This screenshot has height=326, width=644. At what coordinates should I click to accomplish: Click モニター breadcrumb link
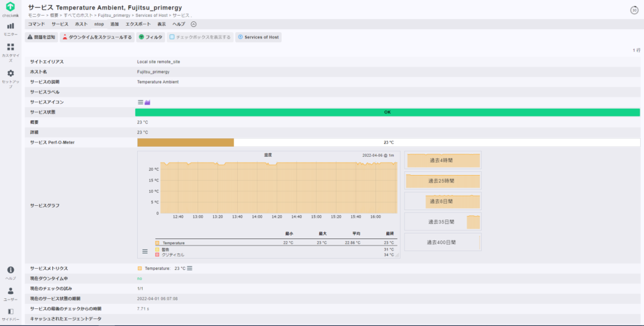35,15
